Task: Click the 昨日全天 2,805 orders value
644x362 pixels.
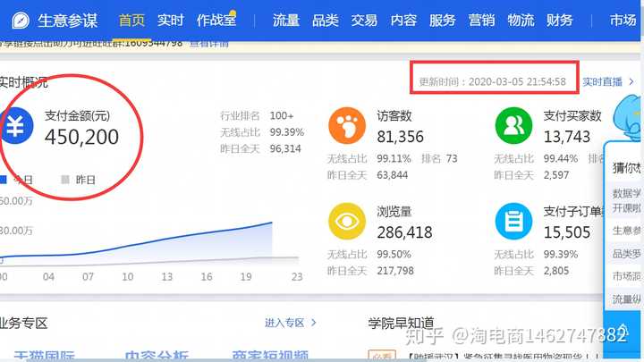Action: tap(556, 271)
